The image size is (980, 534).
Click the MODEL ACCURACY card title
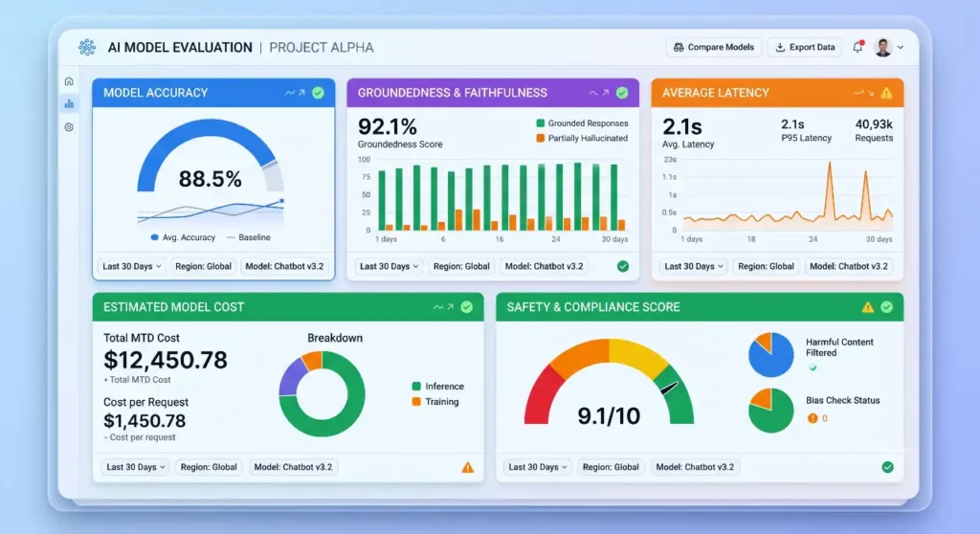pyautogui.click(x=156, y=93)
